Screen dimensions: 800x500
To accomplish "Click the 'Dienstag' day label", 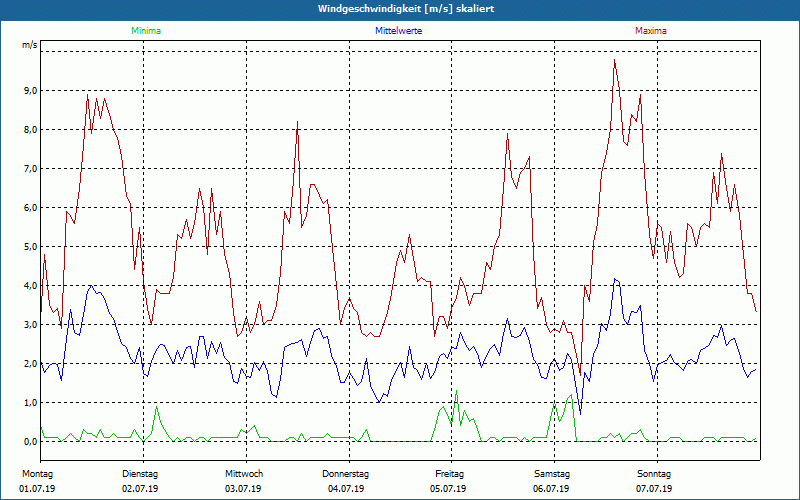I will (140, 474).
